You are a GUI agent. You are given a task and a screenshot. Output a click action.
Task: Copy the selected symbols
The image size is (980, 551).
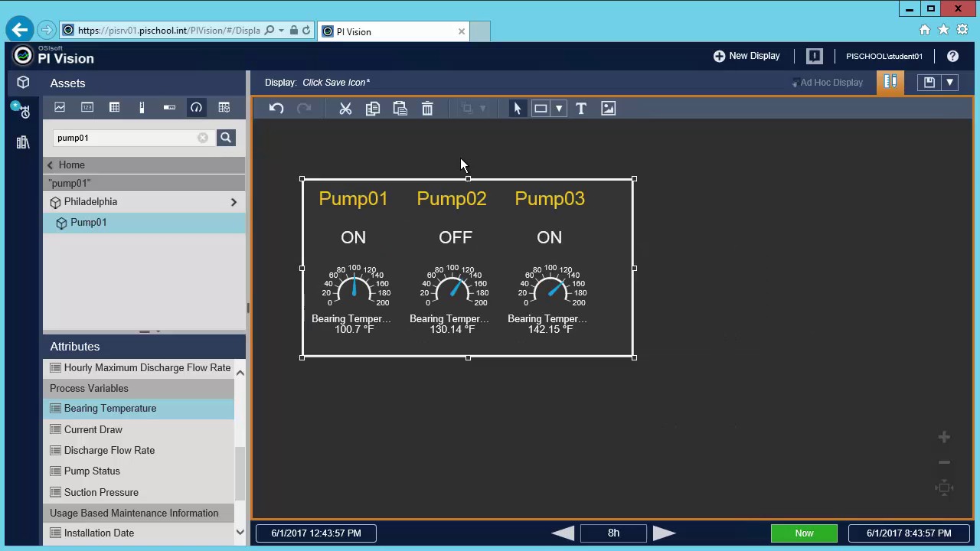[373, 109]
